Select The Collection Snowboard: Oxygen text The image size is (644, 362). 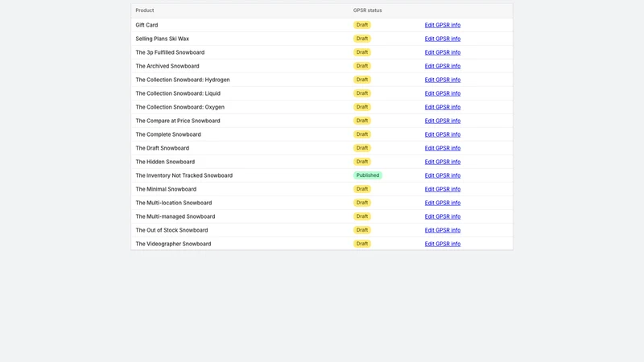[180, 107]
